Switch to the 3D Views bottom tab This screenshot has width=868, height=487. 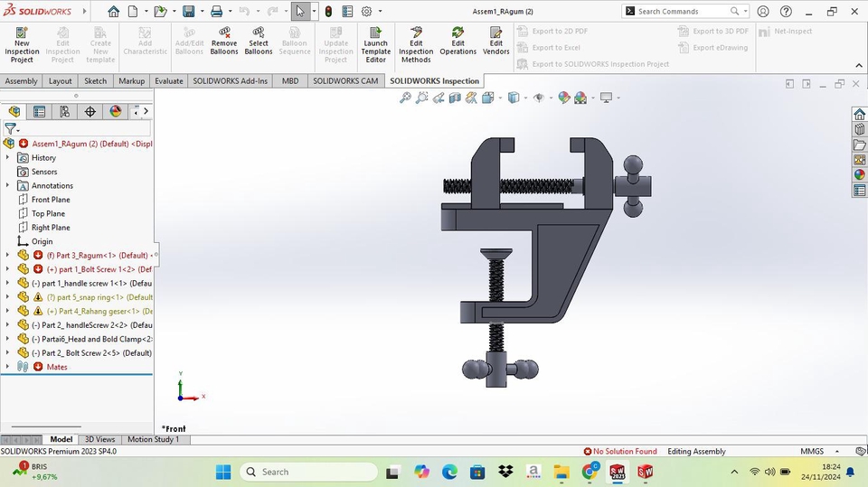tap(99, 439)
